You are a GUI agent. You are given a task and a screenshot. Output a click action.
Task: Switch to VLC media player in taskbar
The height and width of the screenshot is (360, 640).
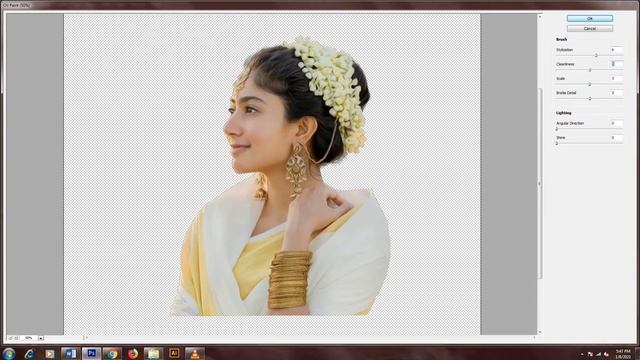point(195,353)
